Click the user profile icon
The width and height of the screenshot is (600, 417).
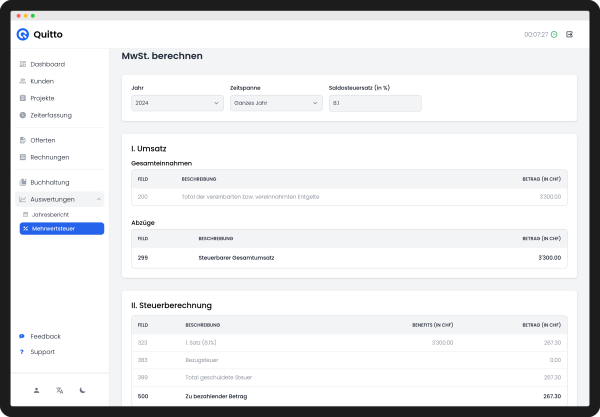36,390
